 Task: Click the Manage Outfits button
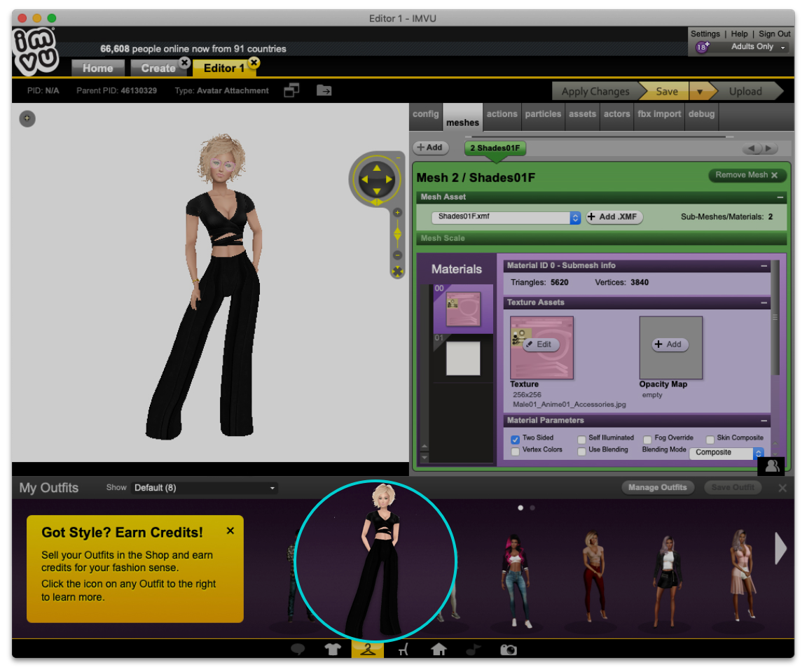(x=657, y=487)
